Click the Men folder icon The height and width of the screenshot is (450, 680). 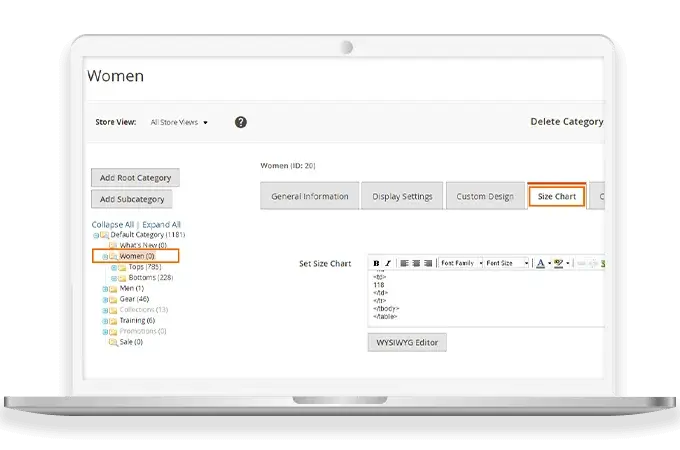pyautogui.click(x=113, y=289)
